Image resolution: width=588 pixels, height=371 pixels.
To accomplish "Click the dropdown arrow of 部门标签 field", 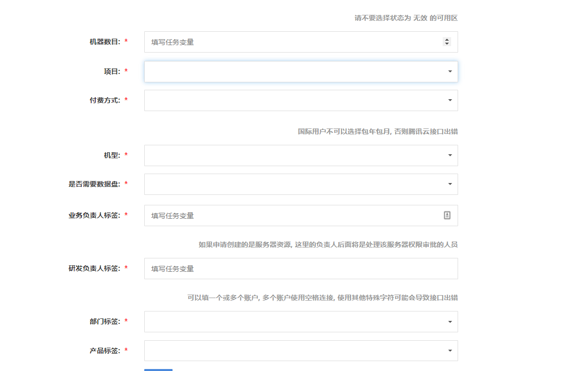I will [x=450, y=321].
